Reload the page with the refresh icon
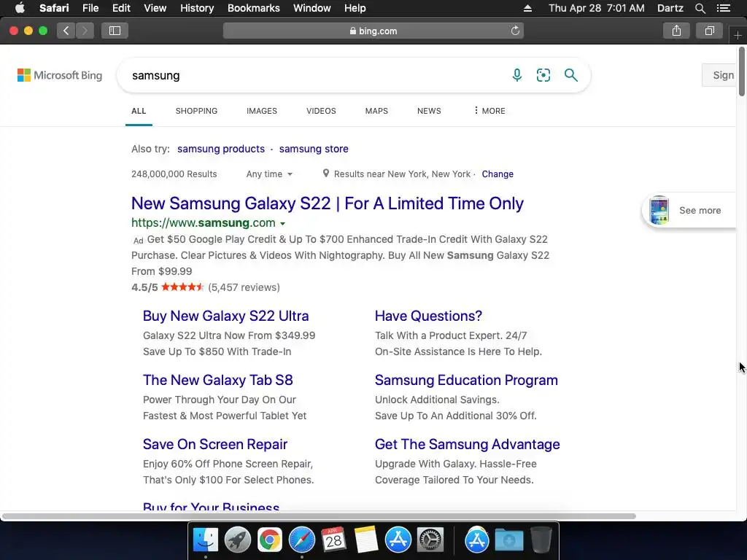This screenshot has height=560, width=747. 515,31
